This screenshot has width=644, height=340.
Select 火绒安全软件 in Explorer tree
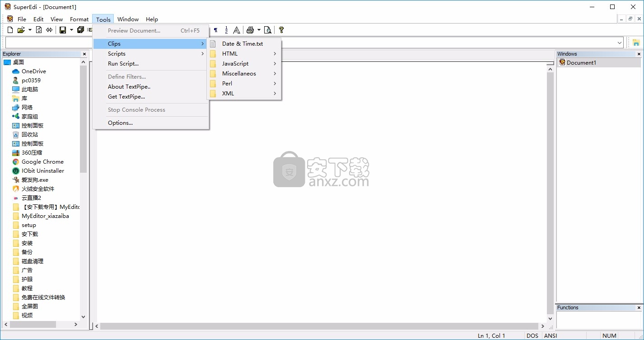point(38,189)
